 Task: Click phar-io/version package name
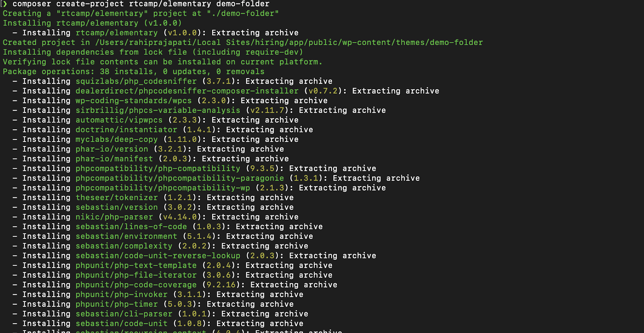112,149
